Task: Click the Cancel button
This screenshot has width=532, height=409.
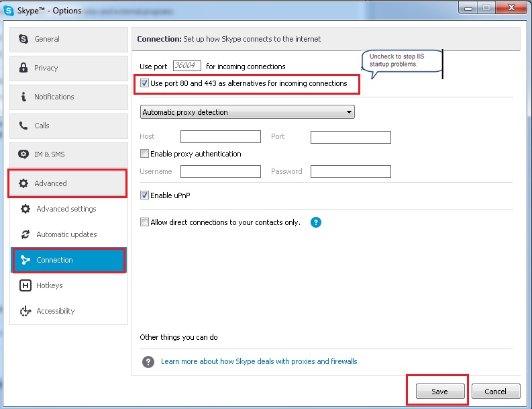Action: [496, 392]
